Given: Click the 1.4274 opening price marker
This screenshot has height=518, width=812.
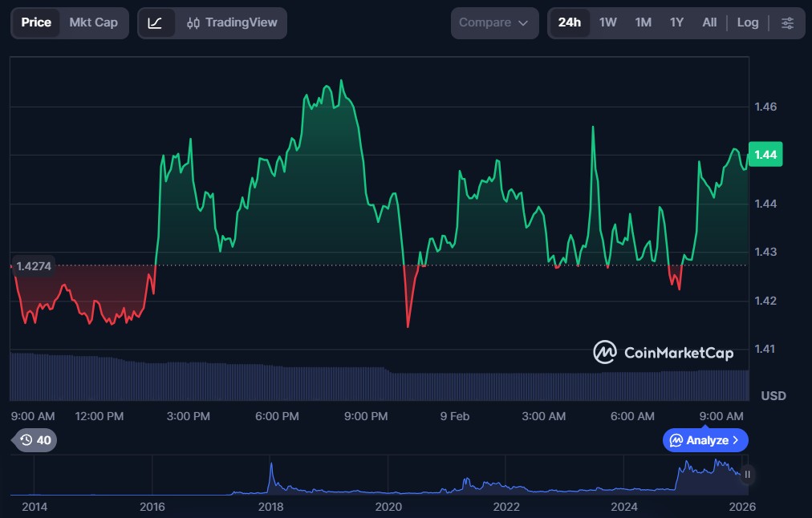Looking at the screenshot, I should coord(33,265).
